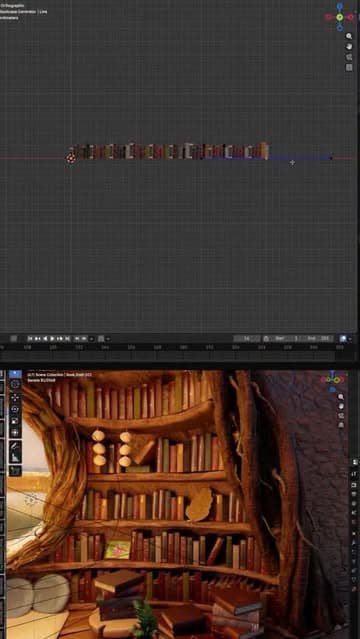Image resolution: width=360 pixels, height=639 pixels.
Task: Click the green Y axis dot on the upper gizmo
Action: click(x=340, y=17)
